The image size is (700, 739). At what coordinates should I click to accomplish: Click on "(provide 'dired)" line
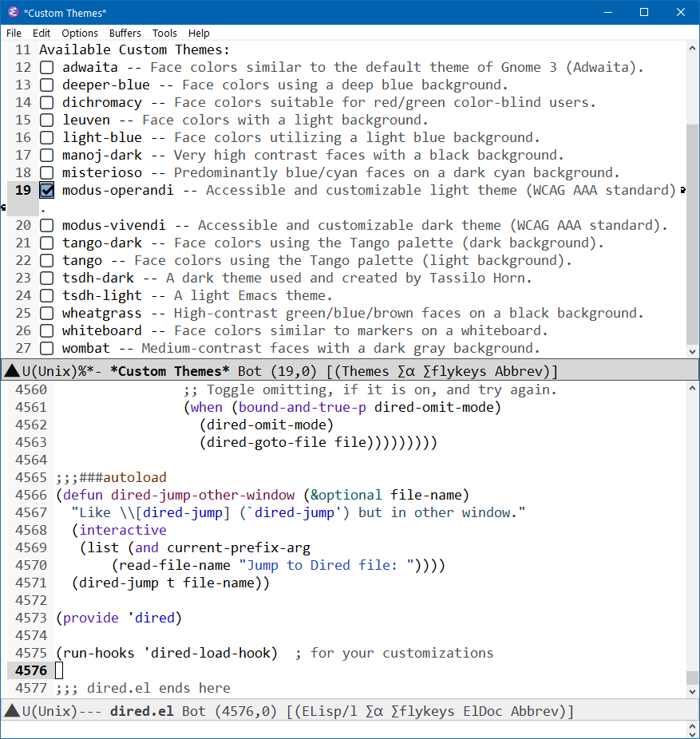(x=119, y=618)
